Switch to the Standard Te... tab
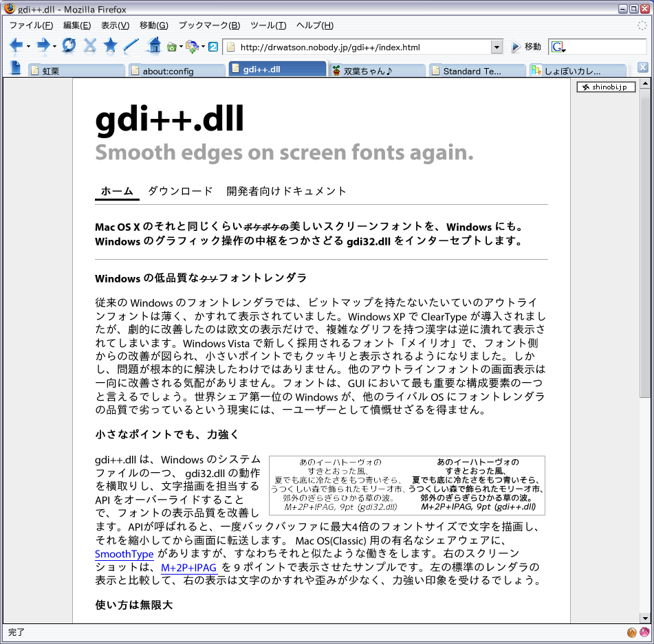Image resolution: width=654 pixels, height=644 pixels. click(x=477, y=71)
